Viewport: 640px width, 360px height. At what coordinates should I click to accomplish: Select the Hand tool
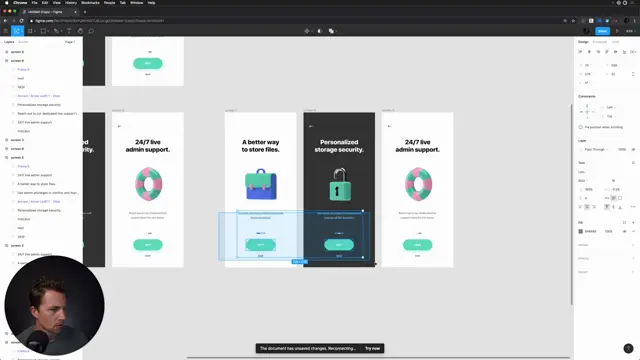80,31
